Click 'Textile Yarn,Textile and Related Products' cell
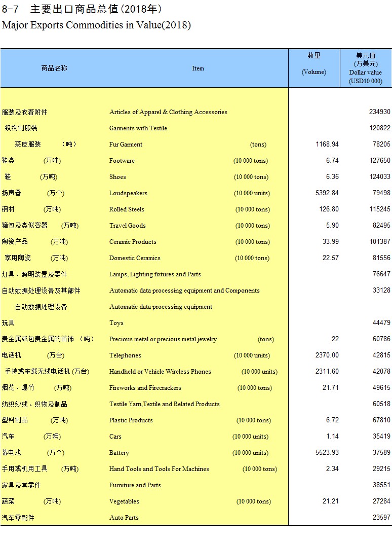 (165, 405)
